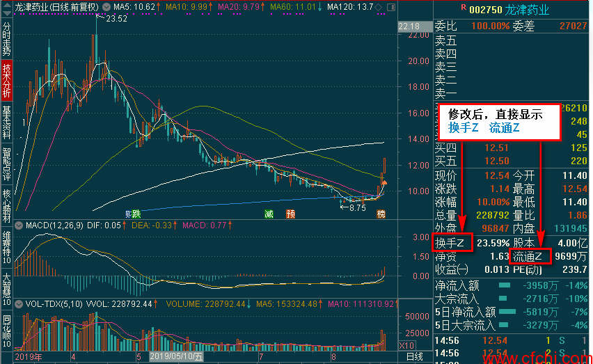593x364 pixels.
Task: Click the 委差 27027 value
Action: pos(574,26)
